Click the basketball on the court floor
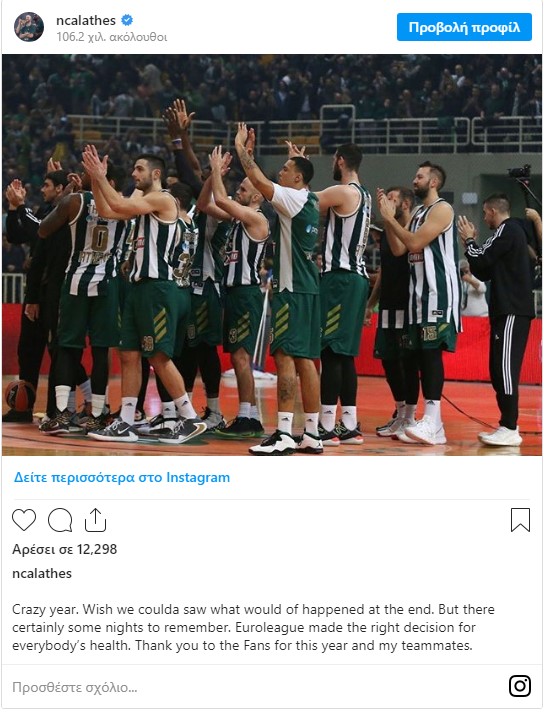 pyautogui.click(x=19, y=396)
